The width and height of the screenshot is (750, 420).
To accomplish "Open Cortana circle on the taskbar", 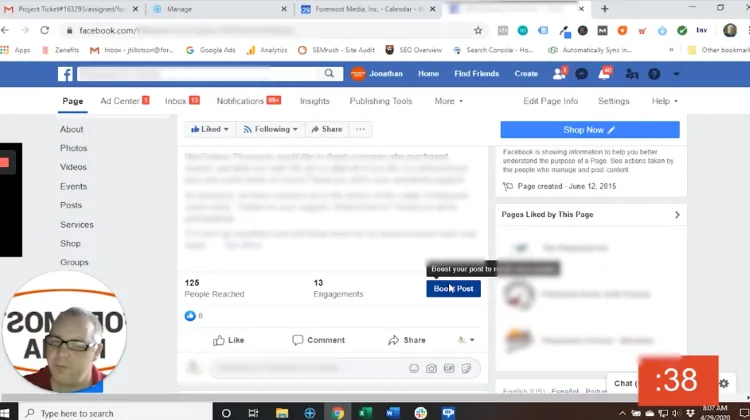I will coord(226,413).
